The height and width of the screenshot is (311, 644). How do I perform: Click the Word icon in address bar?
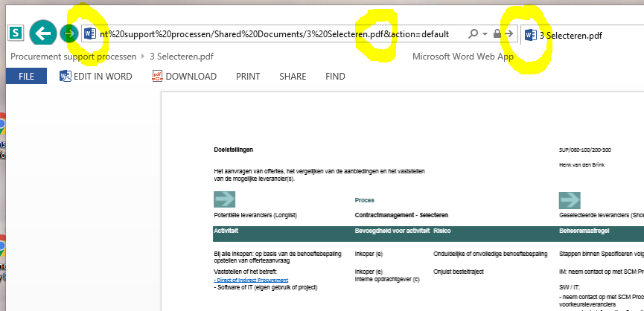coord(89,33)
